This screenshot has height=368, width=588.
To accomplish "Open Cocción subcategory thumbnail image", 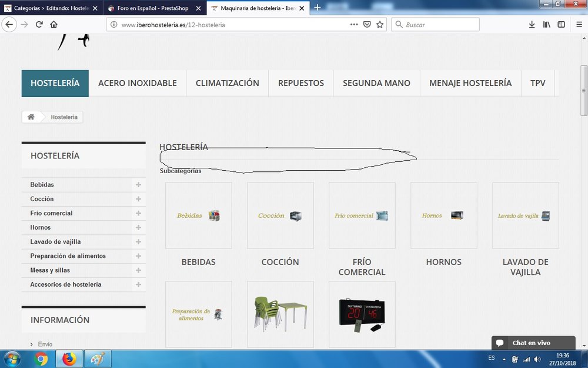I will [280, 216].
